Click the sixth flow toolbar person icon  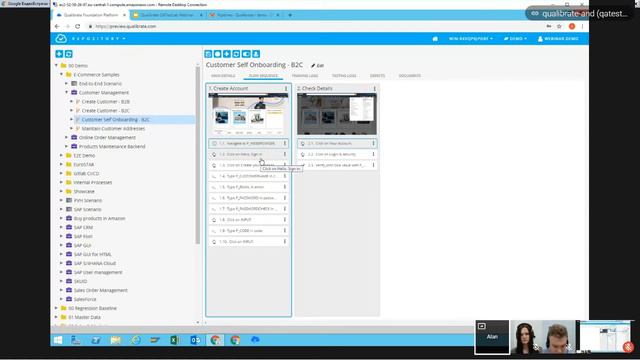(256, 54)
